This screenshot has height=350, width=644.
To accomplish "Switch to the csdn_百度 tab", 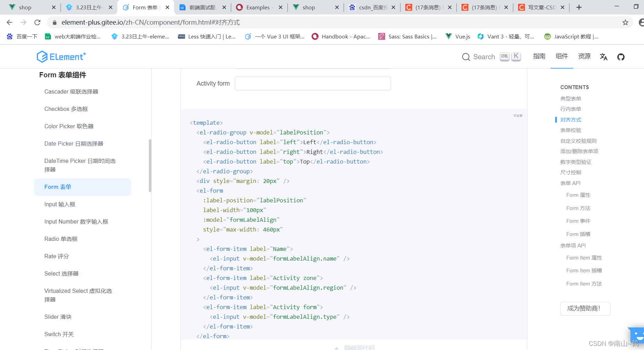I will [x=372, y=7].
